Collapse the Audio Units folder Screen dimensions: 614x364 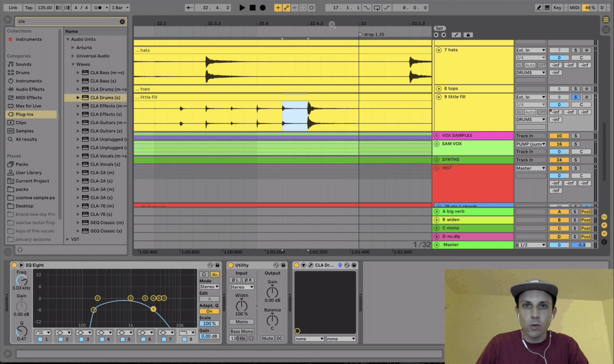coord(68,39)
